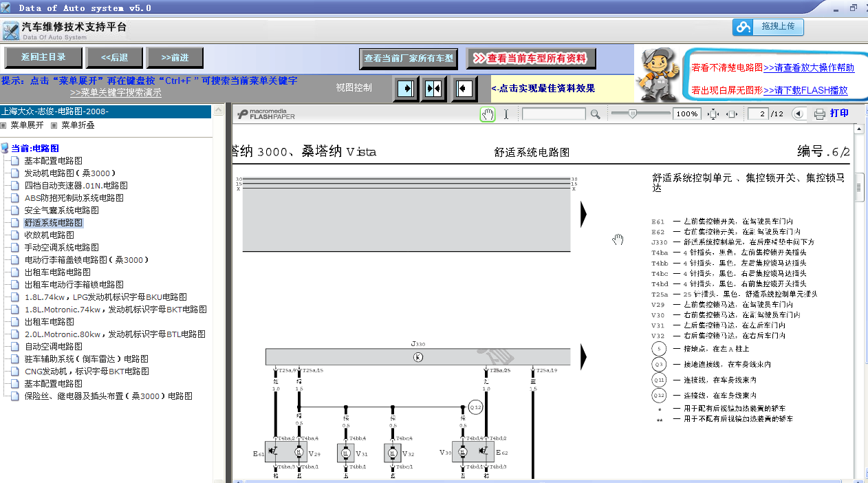Open CNG发动机,标识字母BKT电路图
Image resolution: width=868 pixels, height=483 pixels.
[87, 372]
